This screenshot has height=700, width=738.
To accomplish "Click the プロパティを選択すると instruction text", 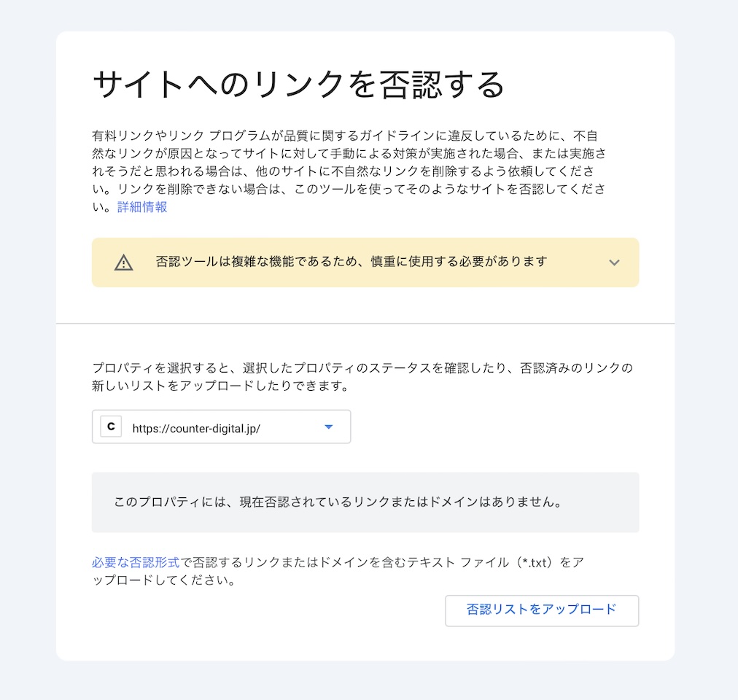I will point(362,367).
